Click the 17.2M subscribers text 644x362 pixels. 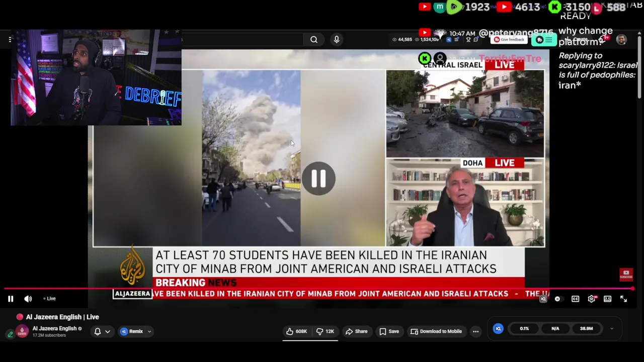click(x=49, y=335)
